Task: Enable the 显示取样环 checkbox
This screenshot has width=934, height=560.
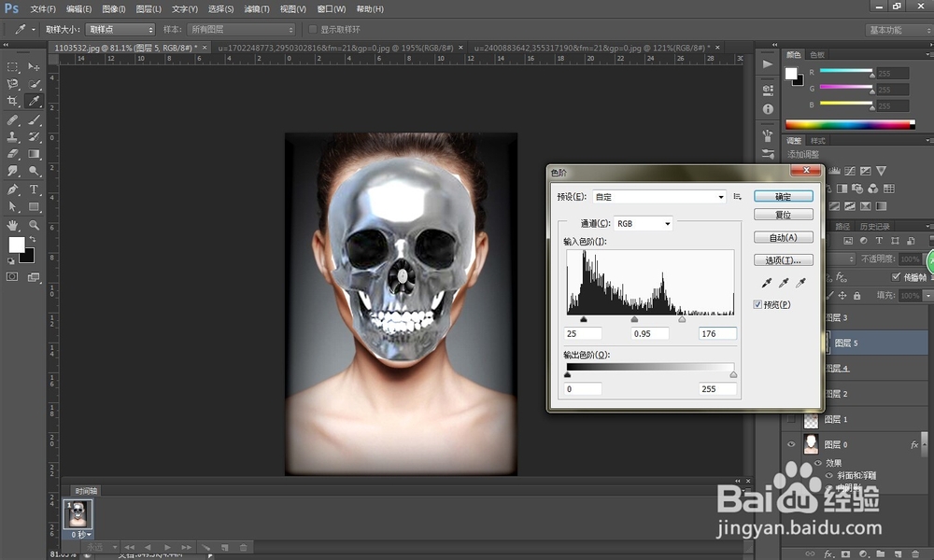Action: point(312,29)
